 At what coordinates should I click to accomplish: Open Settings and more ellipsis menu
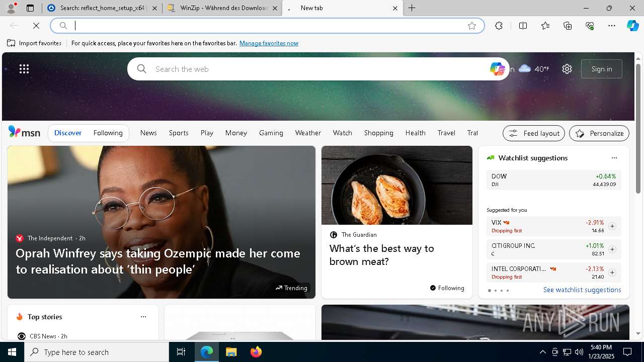pyautogui.click(x=612, y=26)
